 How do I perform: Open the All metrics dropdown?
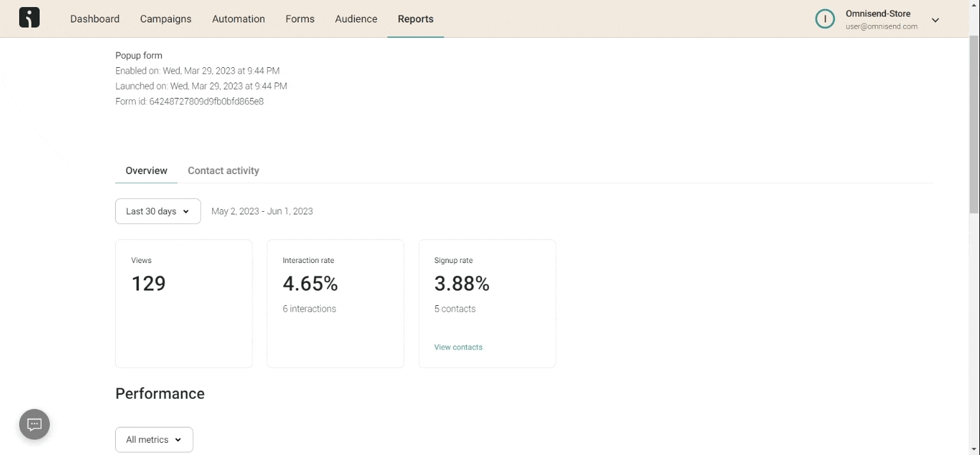pos(154,440)
